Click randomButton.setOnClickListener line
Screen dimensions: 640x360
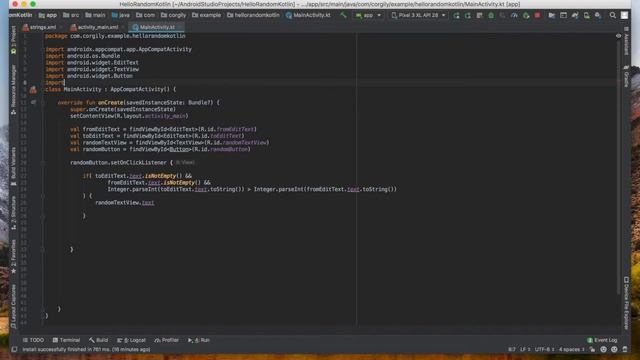click(x=122, y=162)
